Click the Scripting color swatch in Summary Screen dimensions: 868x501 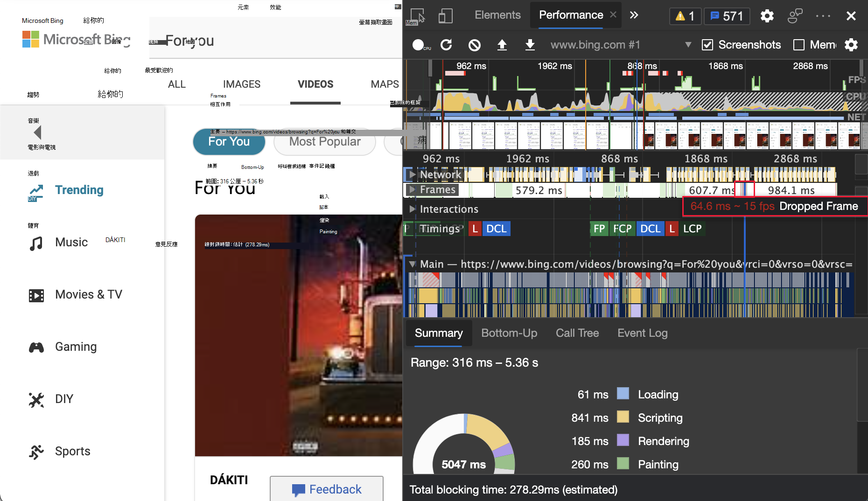click(x=623, y=417)
